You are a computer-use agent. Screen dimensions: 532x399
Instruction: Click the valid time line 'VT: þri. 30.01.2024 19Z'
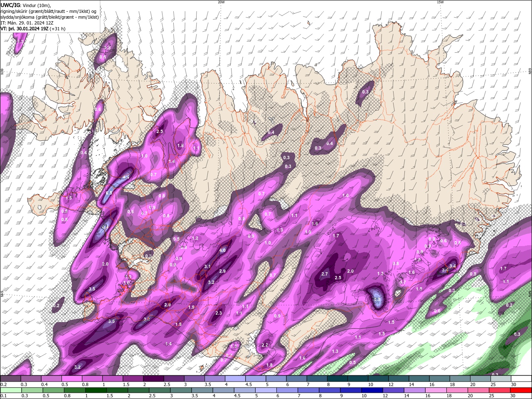tap(25, 29)
